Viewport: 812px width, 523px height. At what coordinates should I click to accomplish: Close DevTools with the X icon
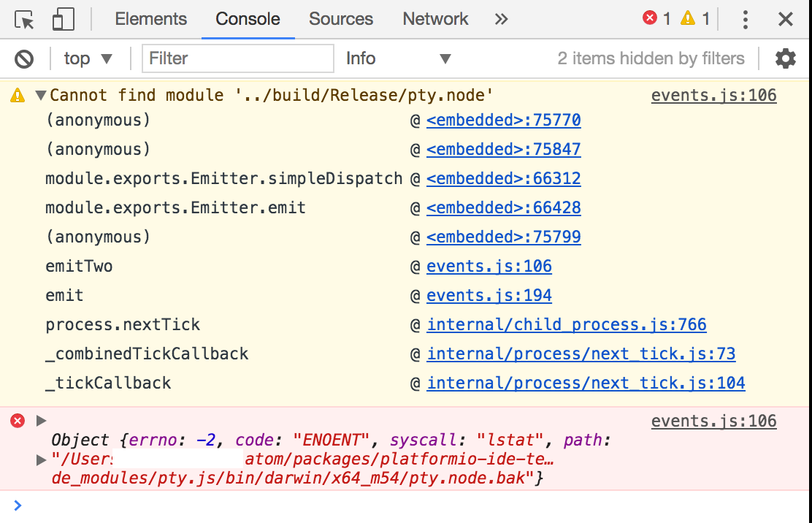click(x=786, y=20)
